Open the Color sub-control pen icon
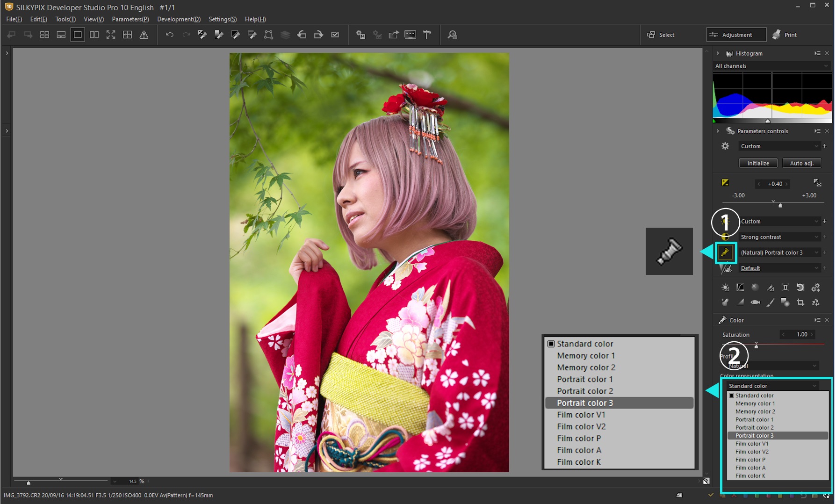This screenshot has width=836, height=504. (725, 252)
